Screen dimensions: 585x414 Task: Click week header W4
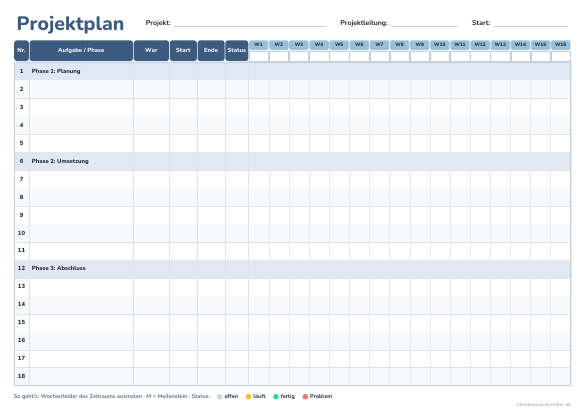click(x=319, y=45)
